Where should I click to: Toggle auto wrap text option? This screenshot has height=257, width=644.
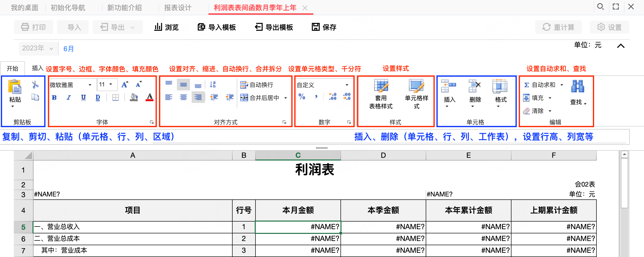(x=257, y=85)
